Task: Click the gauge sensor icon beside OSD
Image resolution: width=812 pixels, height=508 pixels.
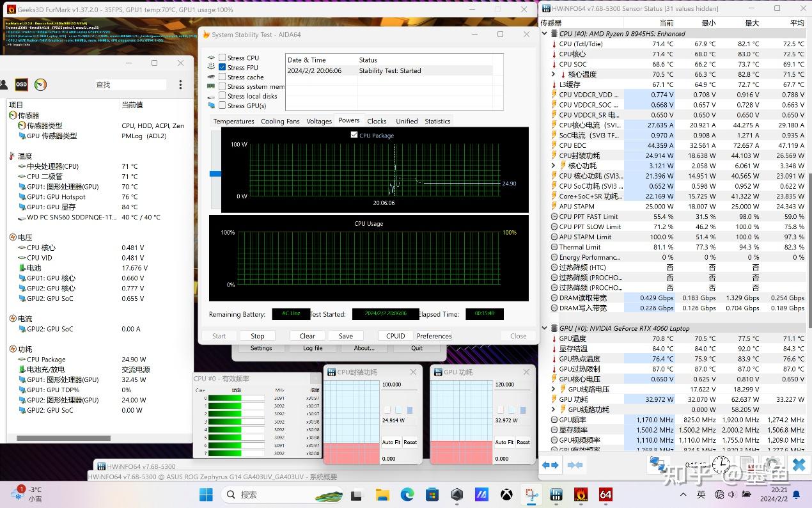Action: click(40, 84)
